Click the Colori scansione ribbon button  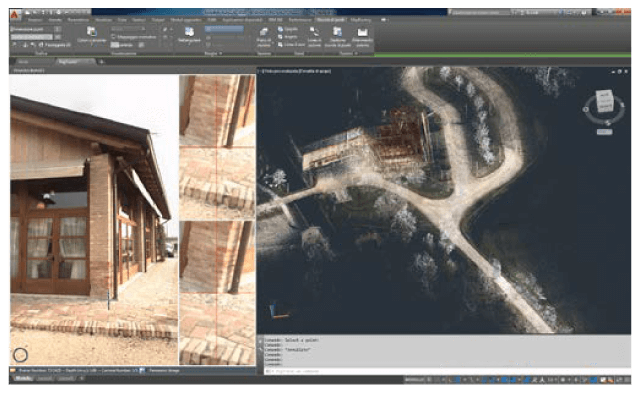point(91,35)
